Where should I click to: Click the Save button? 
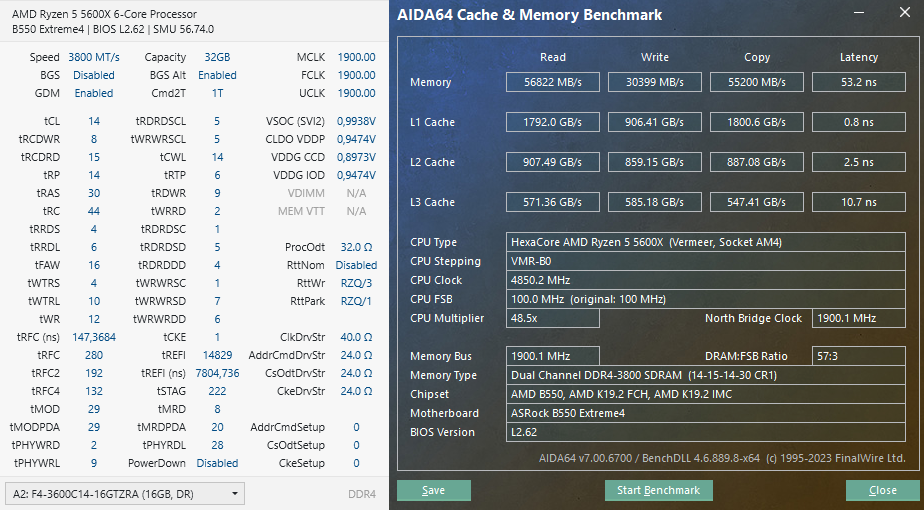tap(433, 490)
